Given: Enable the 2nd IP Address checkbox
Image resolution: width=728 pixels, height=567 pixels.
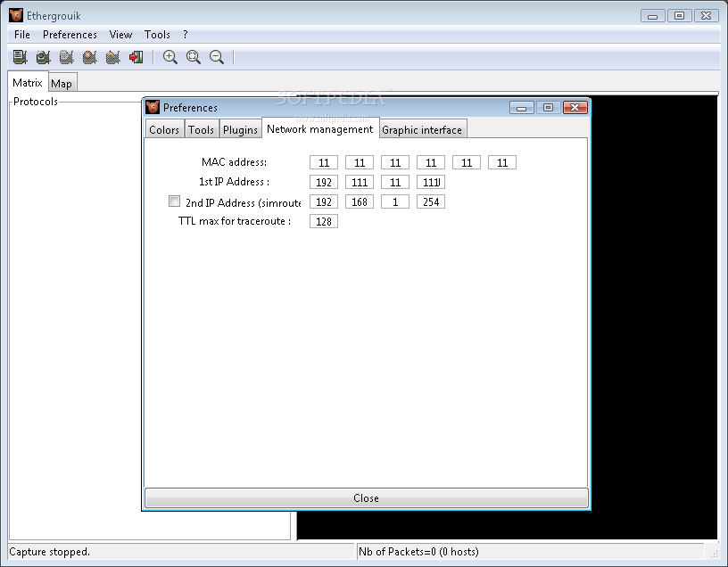Looking at the screenshot, I should click(174, 201).
